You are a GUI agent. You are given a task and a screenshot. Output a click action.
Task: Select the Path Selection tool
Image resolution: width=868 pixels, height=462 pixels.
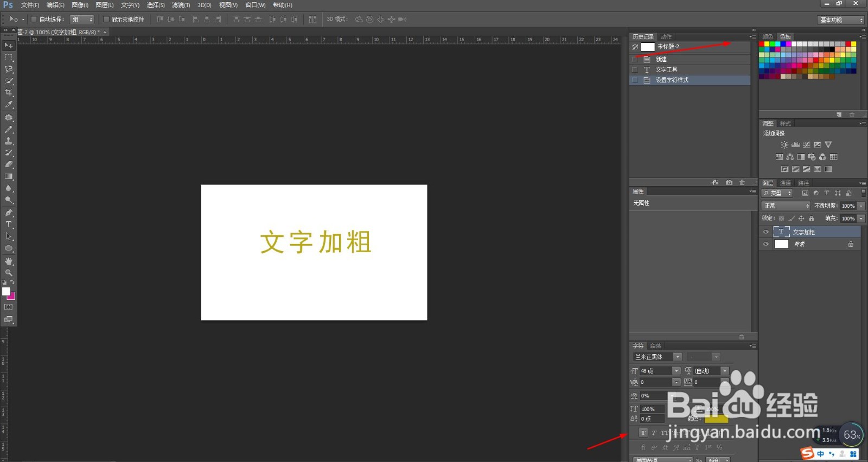pos(9,236)
